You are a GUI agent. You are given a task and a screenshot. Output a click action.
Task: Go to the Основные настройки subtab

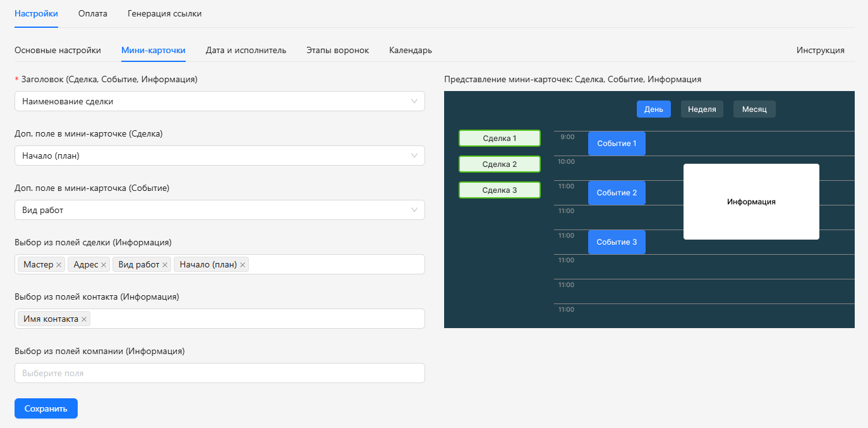(57, 50)
